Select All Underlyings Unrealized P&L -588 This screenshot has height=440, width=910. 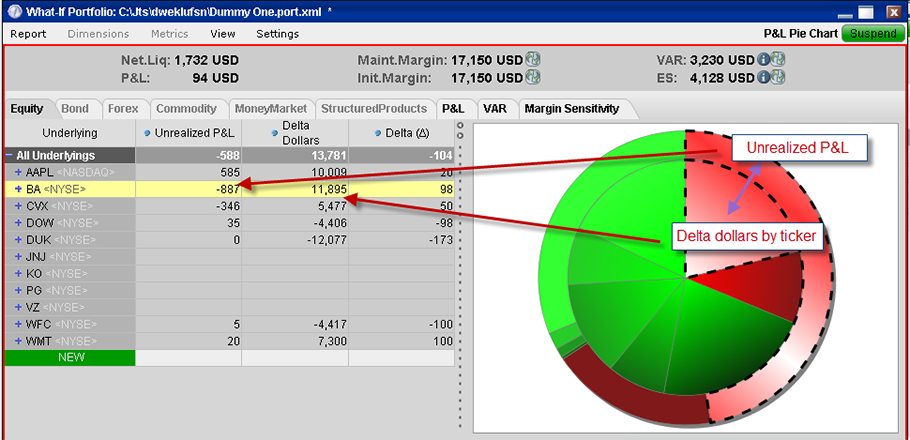point(228,156)
